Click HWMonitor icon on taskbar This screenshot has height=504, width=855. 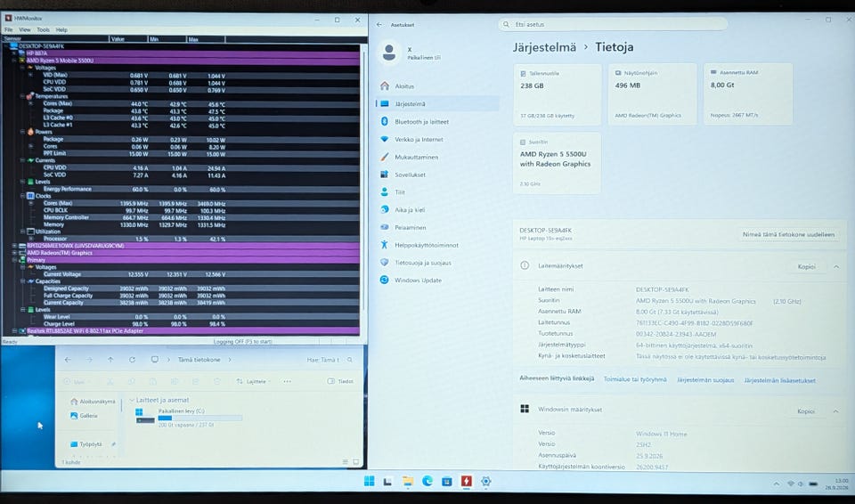466,481
